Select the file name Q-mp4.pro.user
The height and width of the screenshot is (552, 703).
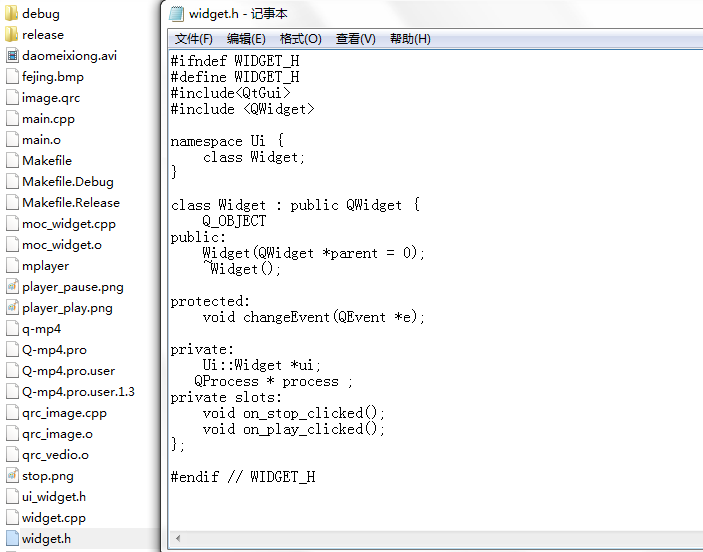pos(69,371)
